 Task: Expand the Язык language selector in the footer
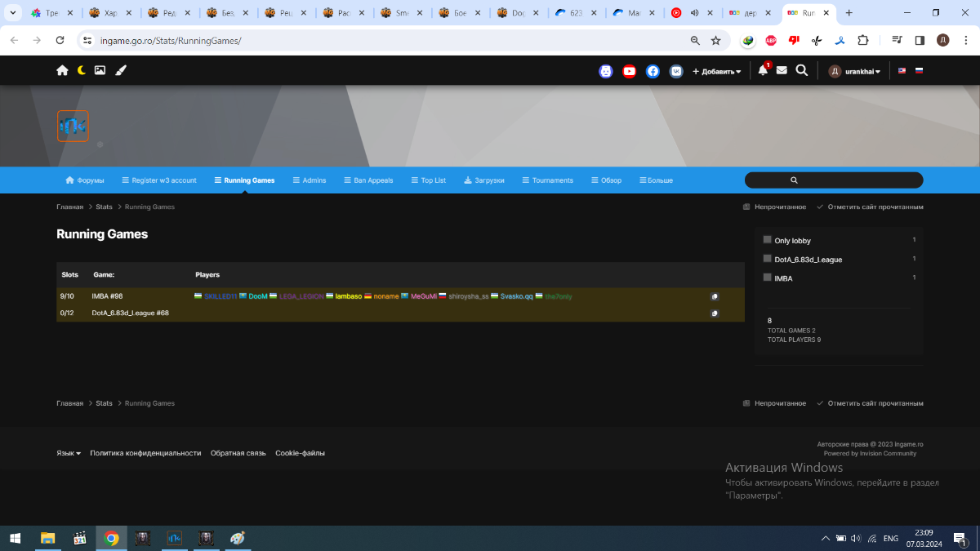pyautogui.click(x=69, y=453)
